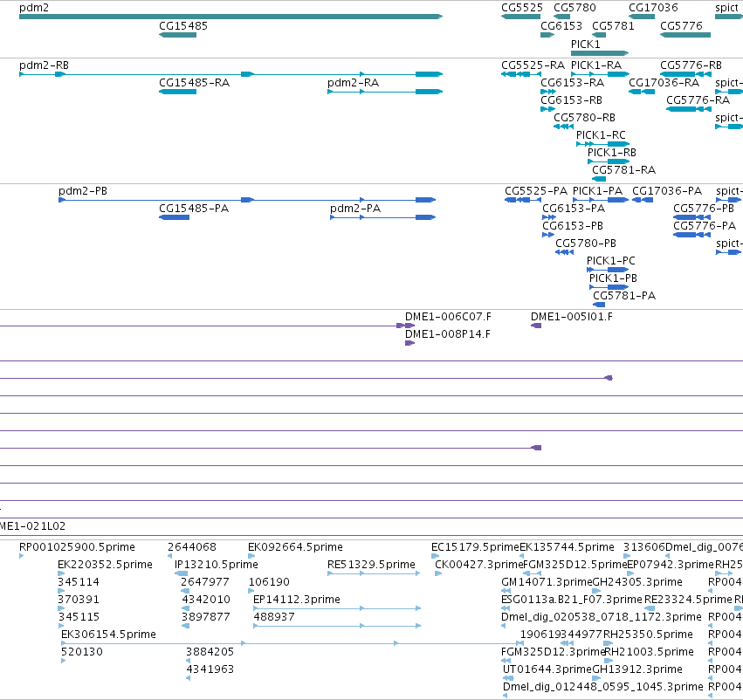The image size is (743, 700).
Task: Select the PICK1 gene bar
Action: coord(600,53)
